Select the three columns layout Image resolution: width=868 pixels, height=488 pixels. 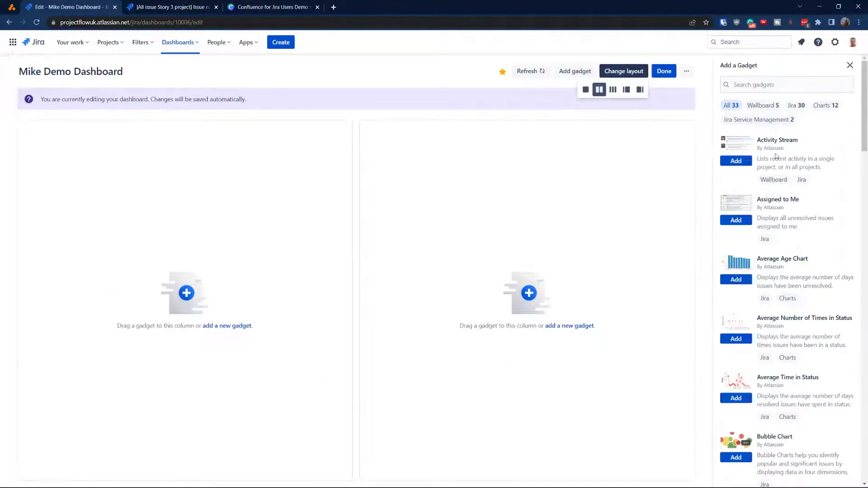tap(613, 89)
